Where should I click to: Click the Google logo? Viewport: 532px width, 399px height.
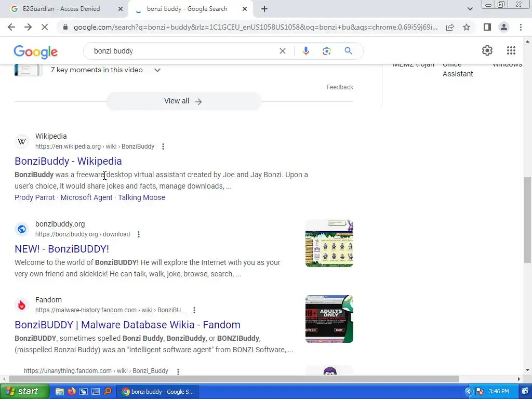point(36,52)
